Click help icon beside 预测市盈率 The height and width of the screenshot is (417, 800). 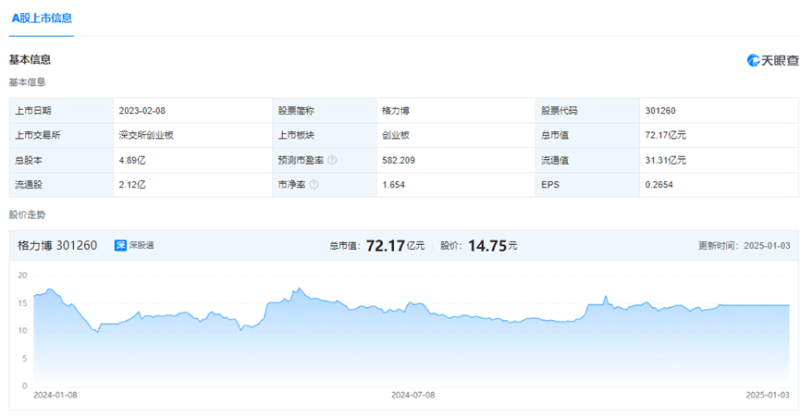pos(331,159)
